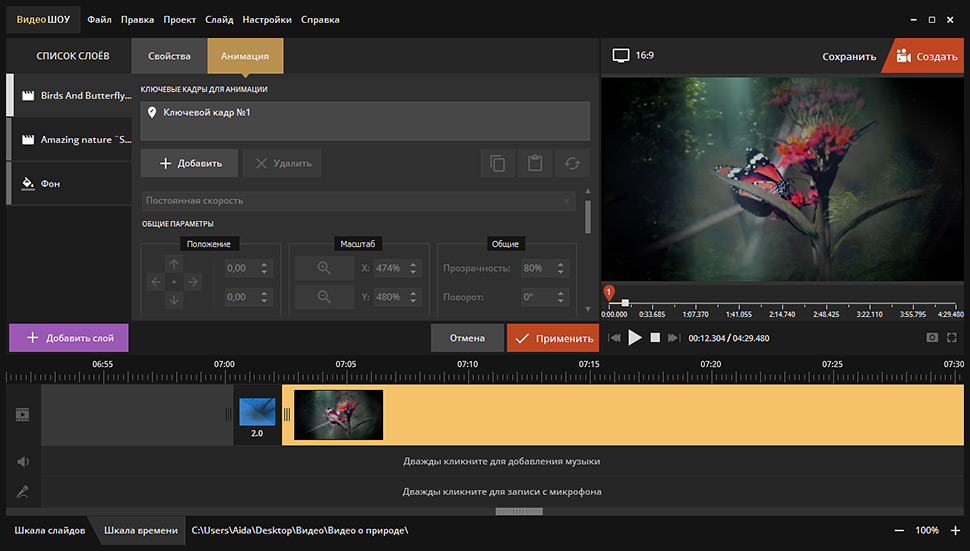This screenshot has height=551, width=970.
Task: Jump to previous frame button
Action: coord(614,338)
